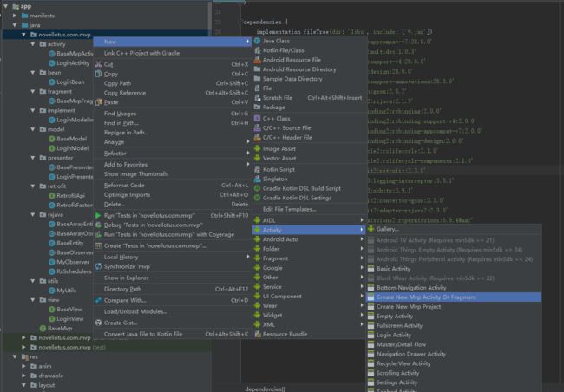Open the Widget submenu

(x=309, y=315)
